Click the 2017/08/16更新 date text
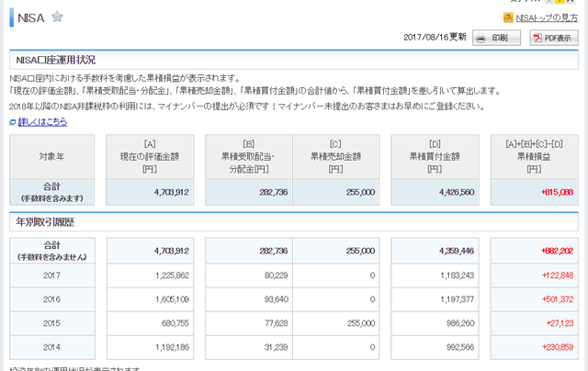Image resolution: width=588 pixels, height=371 pixels. pyautogui.click(x=435, y=37)
